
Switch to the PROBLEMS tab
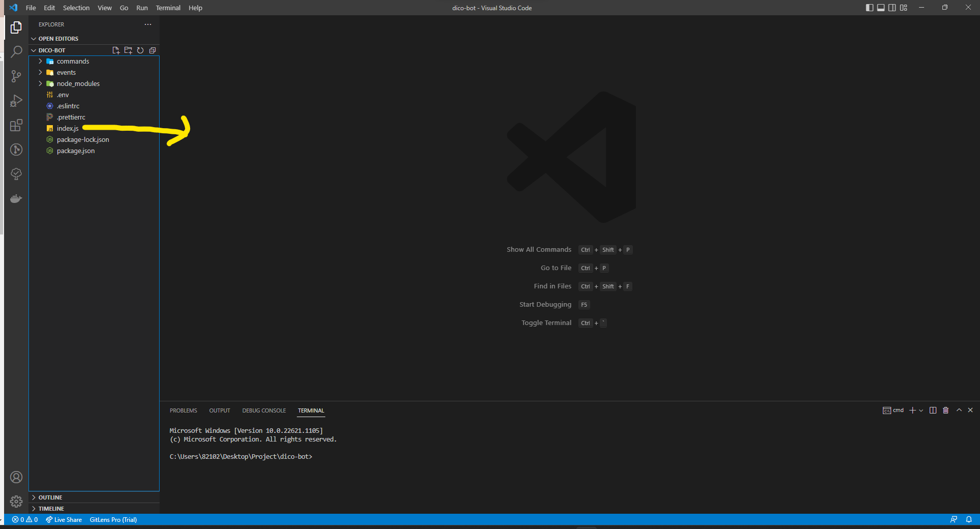pyautogui.click(x=183, y=410)
